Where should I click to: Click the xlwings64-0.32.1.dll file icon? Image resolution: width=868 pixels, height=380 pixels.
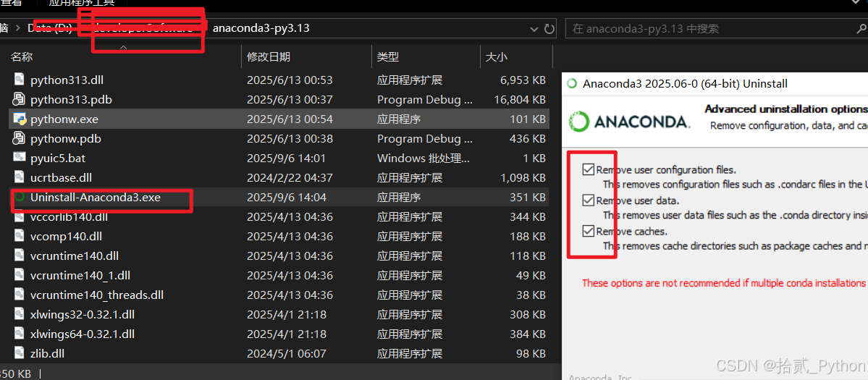click(19, 334)
